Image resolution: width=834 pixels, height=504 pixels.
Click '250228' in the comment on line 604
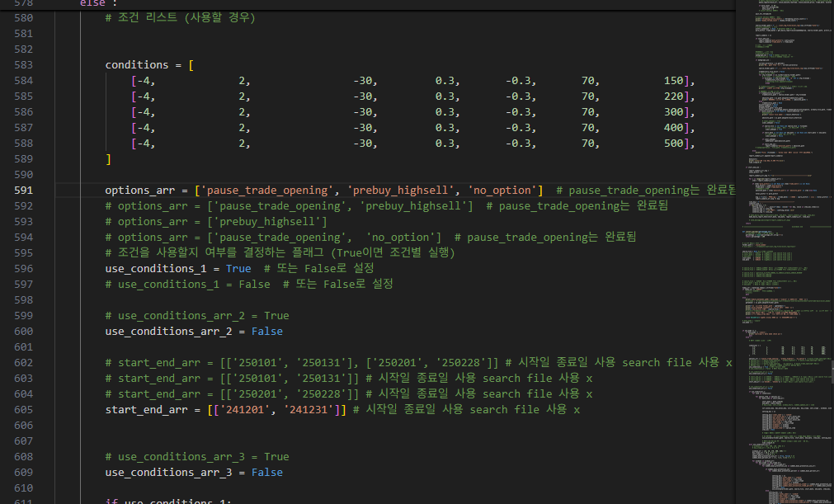click(321, 394)
